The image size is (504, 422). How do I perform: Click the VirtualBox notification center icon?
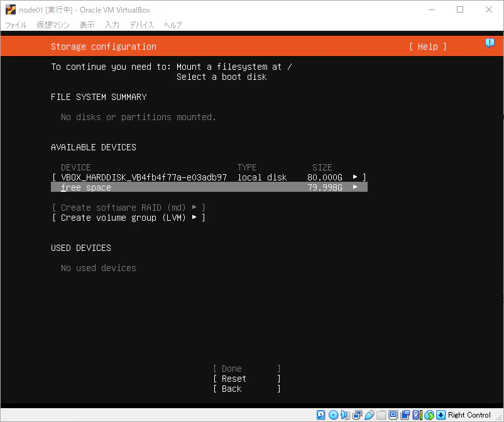(x=490, y=43)
